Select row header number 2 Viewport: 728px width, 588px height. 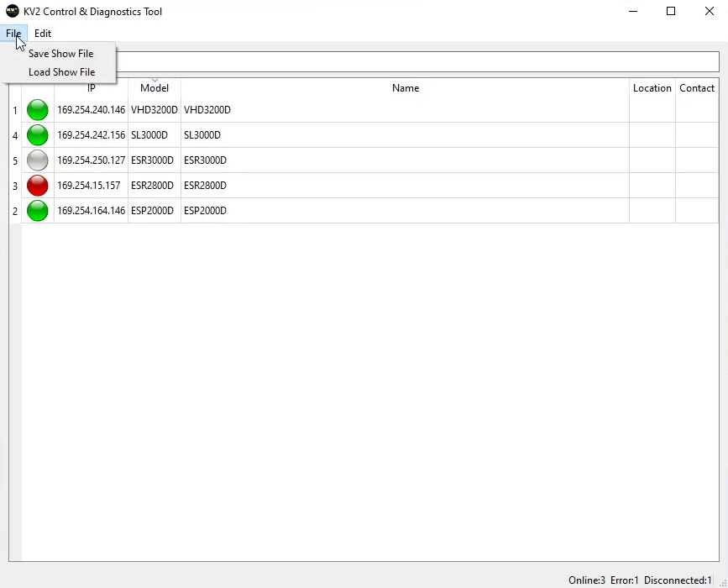point(15,211)
